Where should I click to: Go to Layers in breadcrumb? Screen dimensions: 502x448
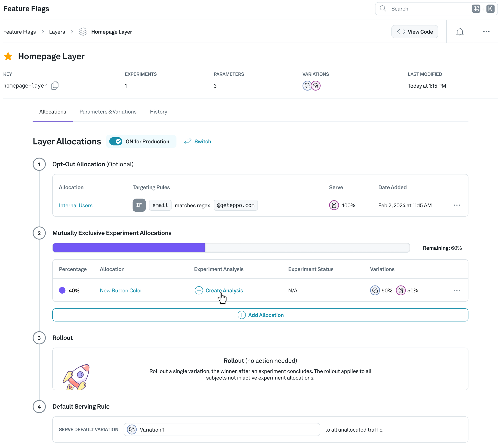[x=57, y=32]
